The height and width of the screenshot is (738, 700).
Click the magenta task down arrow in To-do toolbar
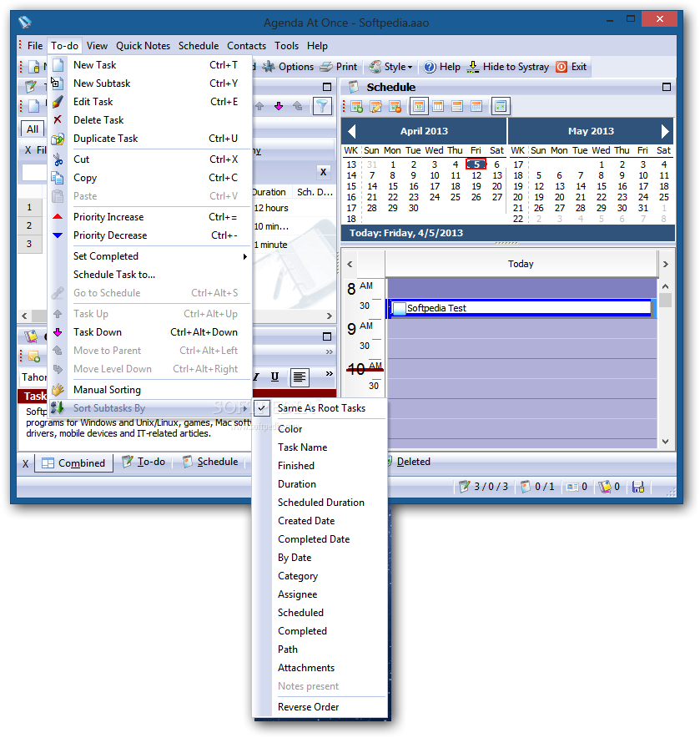(x=279, y=106)
